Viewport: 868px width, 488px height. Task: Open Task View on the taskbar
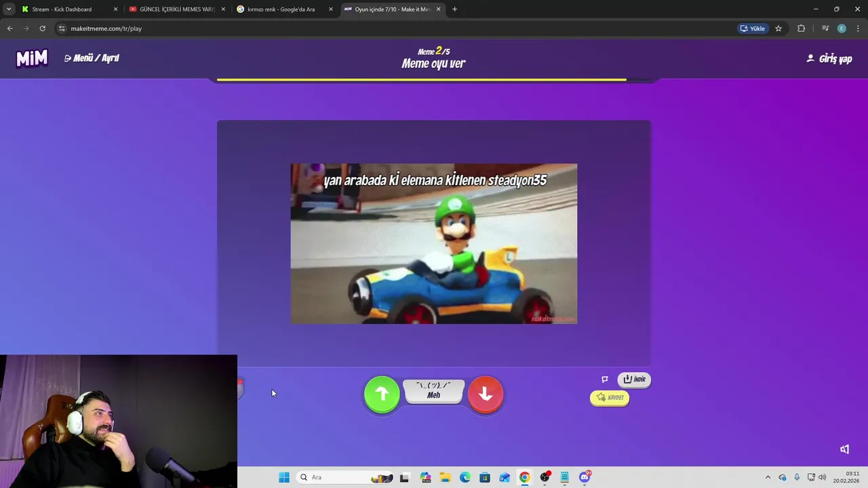404,477
